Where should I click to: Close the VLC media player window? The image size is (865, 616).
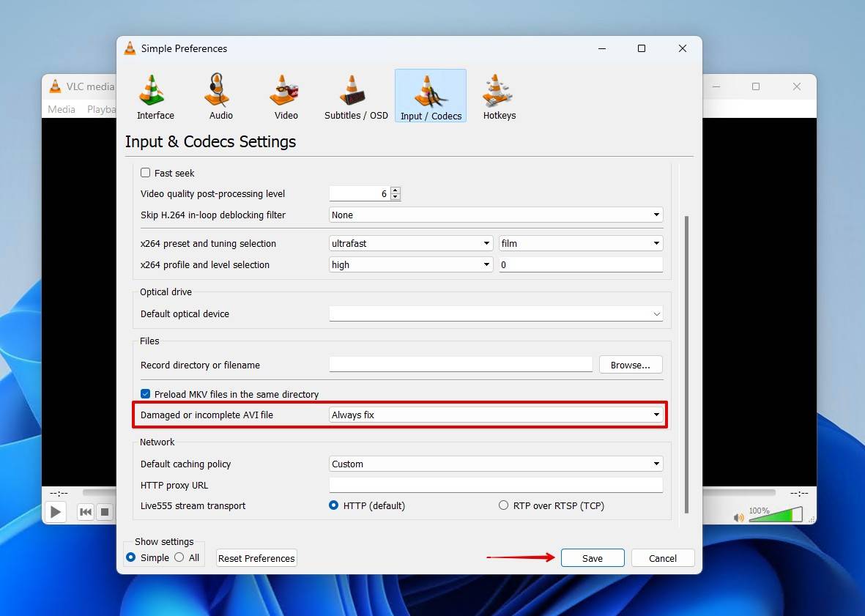click(x=797, y=86)
